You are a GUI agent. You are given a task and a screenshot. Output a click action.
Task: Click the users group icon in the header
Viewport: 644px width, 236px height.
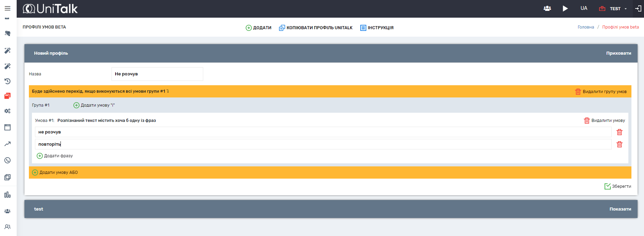(x=547, y=8)
